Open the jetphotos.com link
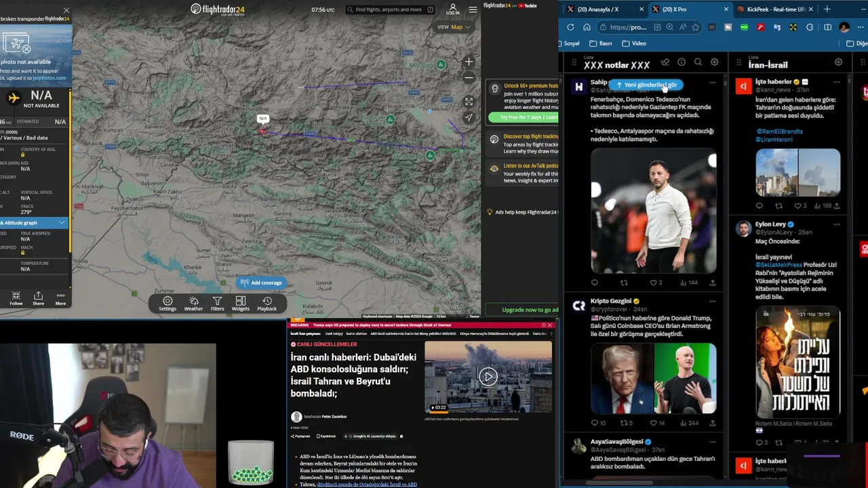Viewport: 868px width, 488px height. 50,78
